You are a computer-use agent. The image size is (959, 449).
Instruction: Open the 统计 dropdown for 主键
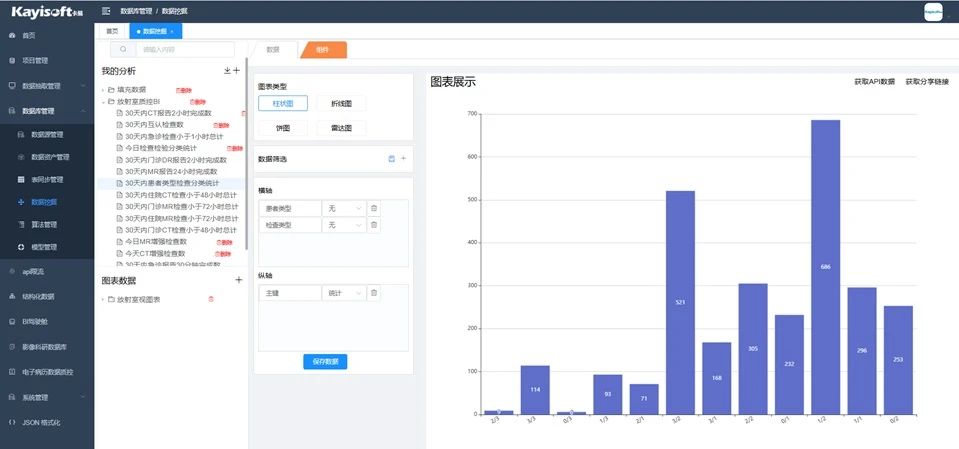[x=344, y=293]
